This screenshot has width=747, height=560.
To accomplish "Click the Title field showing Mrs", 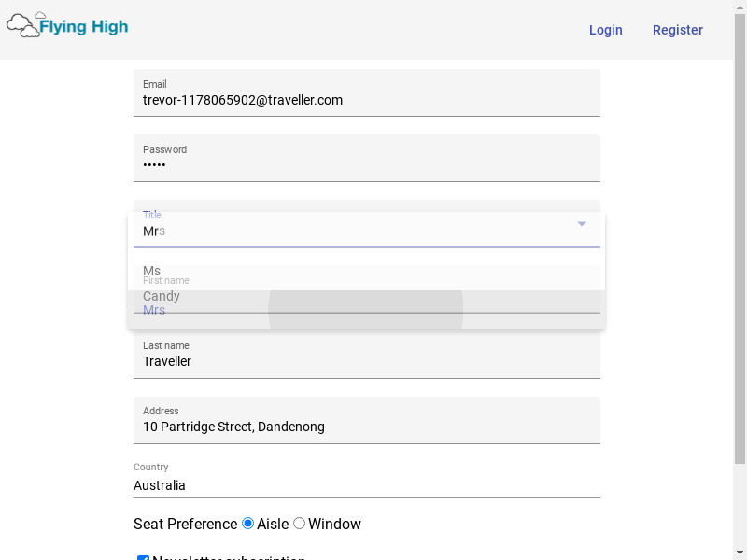I will pyautogui.click(x=355, y=231).
